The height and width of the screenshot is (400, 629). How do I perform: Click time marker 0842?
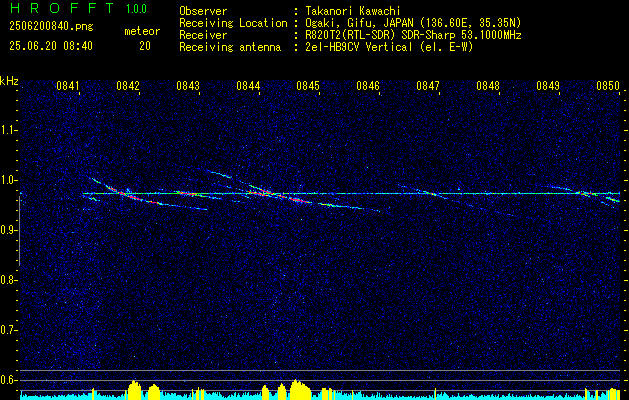pos(128,86)
